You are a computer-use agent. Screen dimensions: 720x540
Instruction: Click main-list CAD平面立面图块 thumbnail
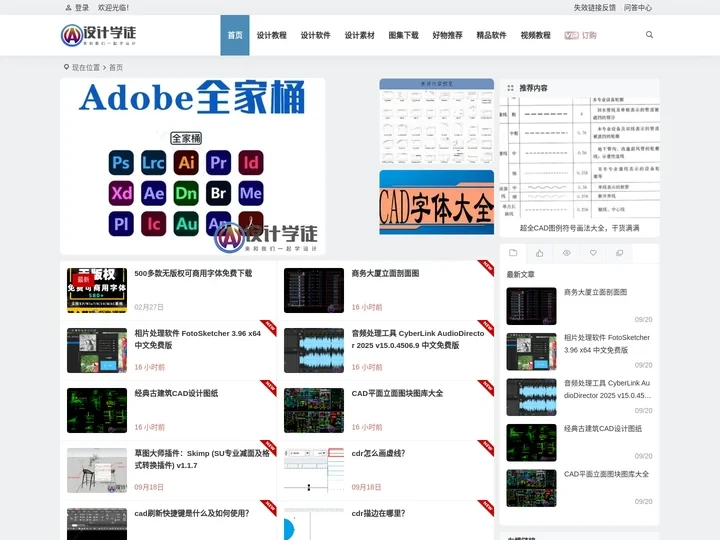pyautogui.click(x=314, y=411)
